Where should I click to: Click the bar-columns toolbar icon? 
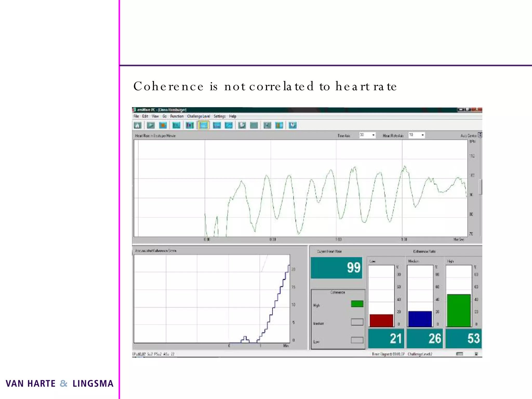(190, 125)
